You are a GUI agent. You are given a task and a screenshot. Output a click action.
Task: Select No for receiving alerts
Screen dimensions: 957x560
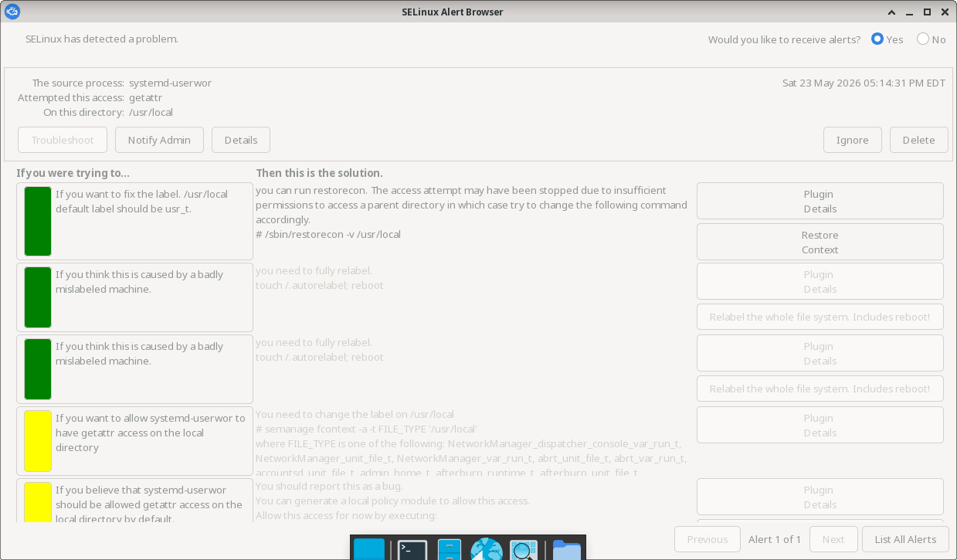931,39
